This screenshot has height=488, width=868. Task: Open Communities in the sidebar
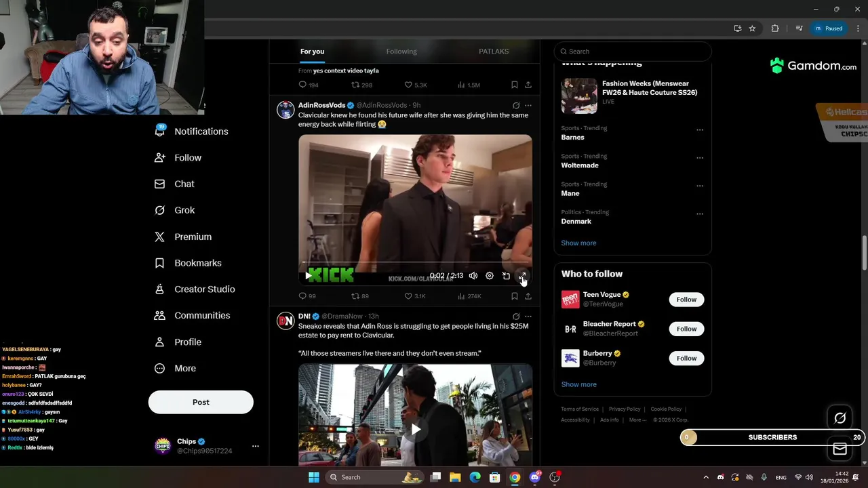coord(193,316)
